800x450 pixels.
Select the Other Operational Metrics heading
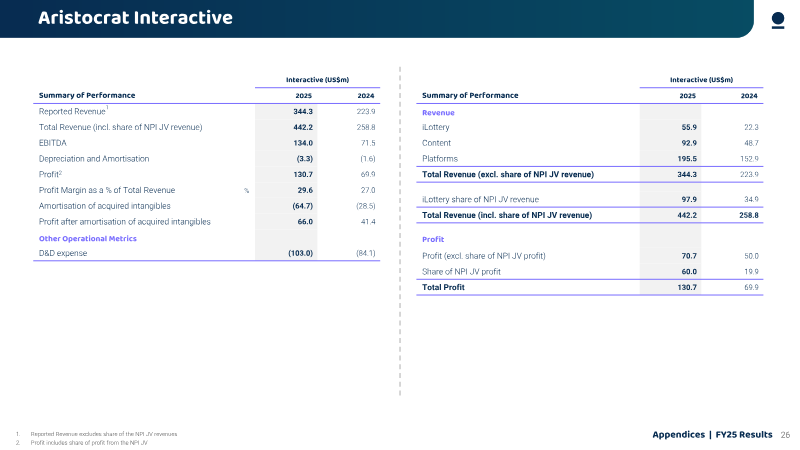(88, 238)
